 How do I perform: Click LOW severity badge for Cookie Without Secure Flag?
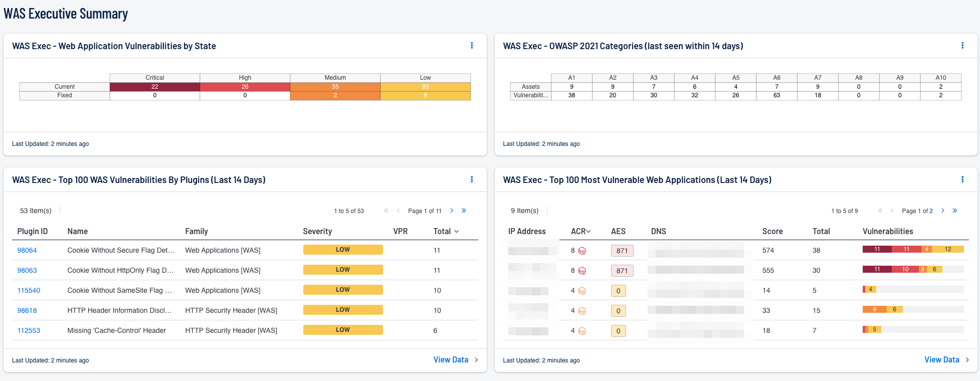tap(343, 250)
